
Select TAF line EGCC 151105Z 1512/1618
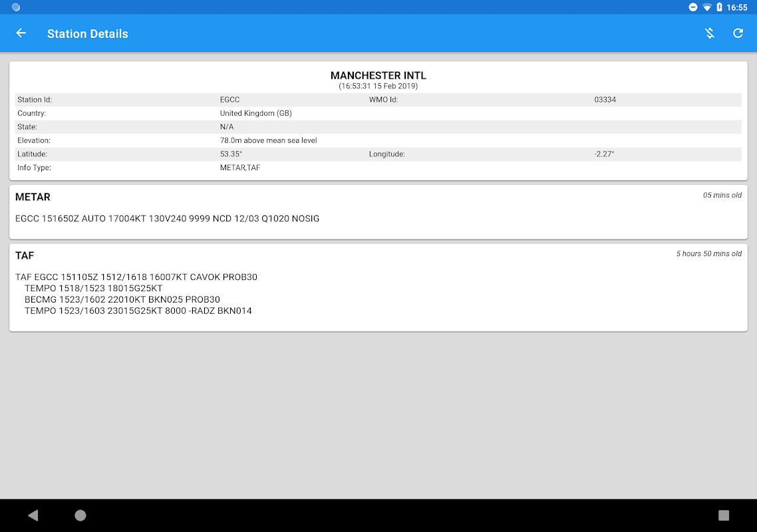pyautogui.click(x=136, y=277)
